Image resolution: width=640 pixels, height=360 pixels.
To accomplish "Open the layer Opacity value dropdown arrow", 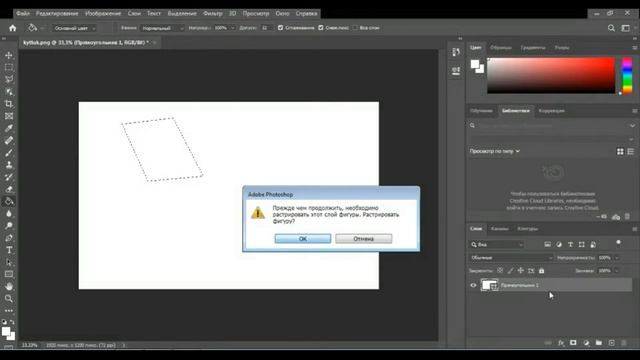I will 617,258.
